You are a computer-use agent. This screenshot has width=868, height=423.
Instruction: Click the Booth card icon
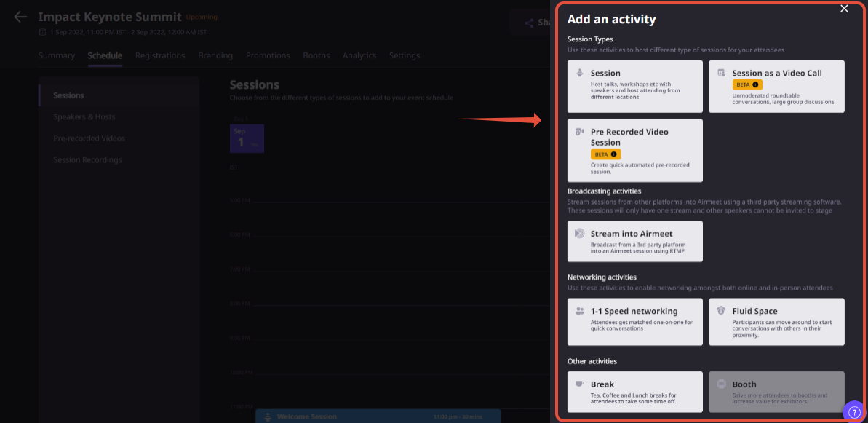coord(721,384)
